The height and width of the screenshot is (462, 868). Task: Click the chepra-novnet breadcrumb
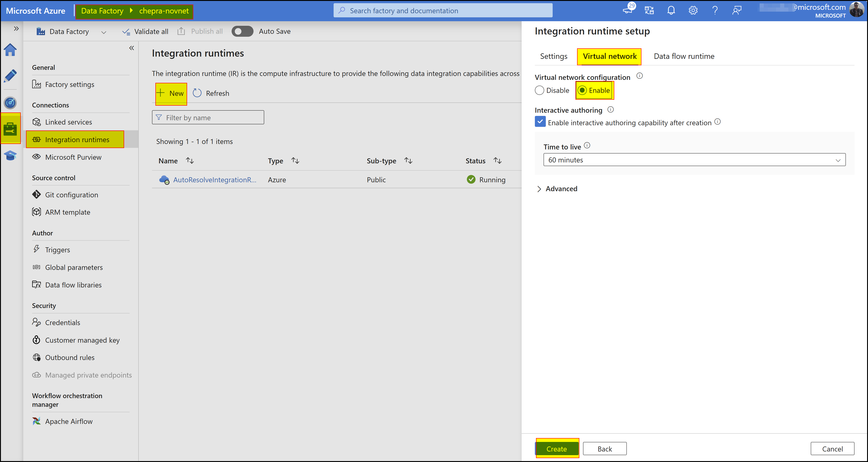click(x=164, y=11)
